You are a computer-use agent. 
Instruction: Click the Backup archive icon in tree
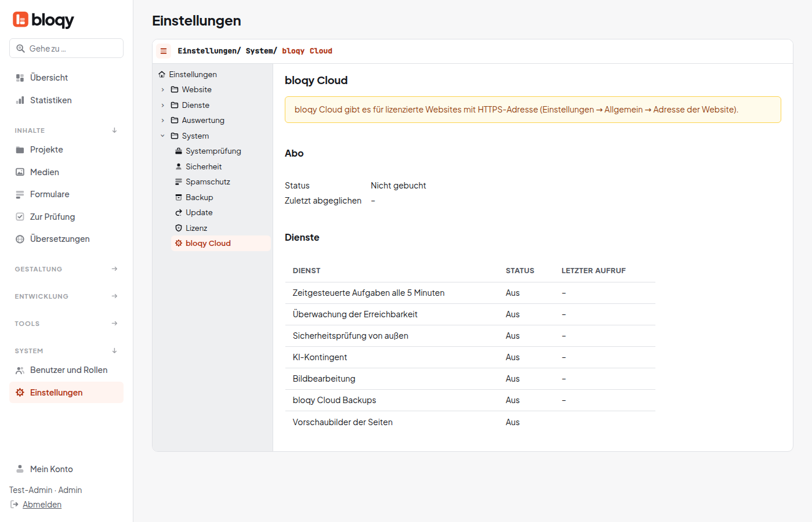(x=179, y=198)
